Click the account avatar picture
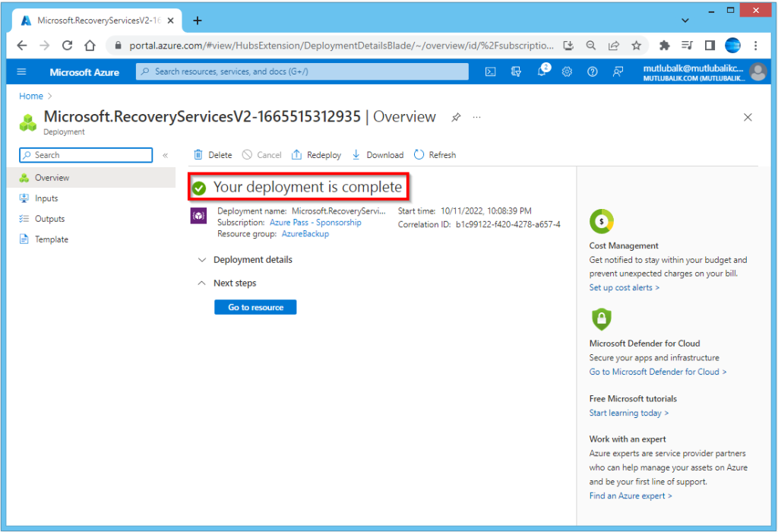Viewport: 778px width, 532px height. (x=757, y=71)
